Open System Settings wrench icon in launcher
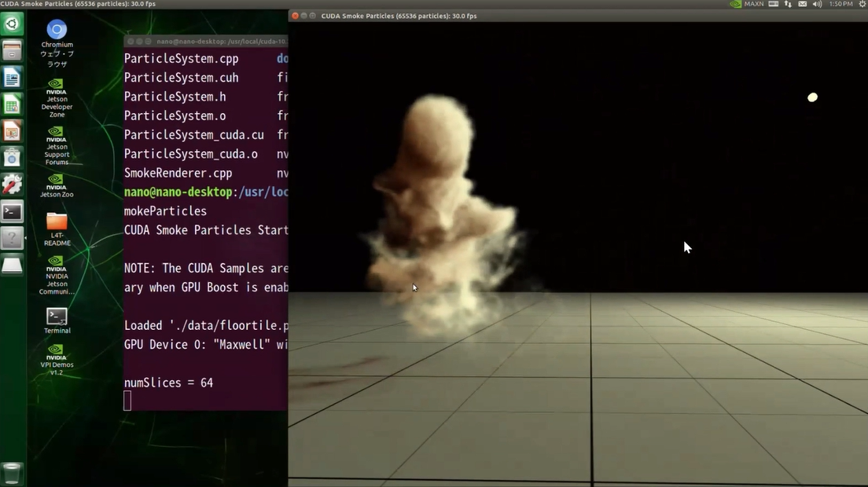Image resolution: width=868 pixels, height=487 pixels. coord(12,185)
